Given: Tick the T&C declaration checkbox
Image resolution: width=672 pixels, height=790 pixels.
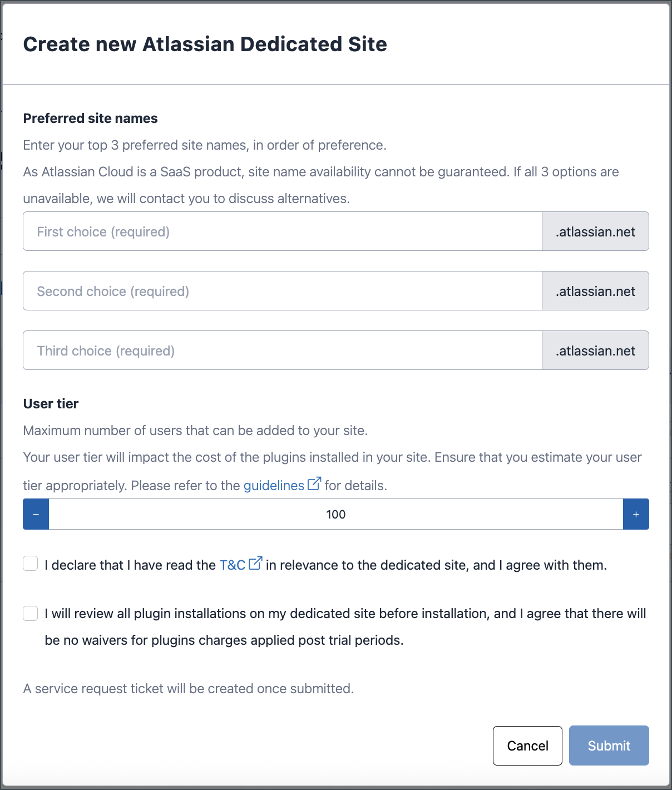Looking at the screenshot, I should click(31, 564).
